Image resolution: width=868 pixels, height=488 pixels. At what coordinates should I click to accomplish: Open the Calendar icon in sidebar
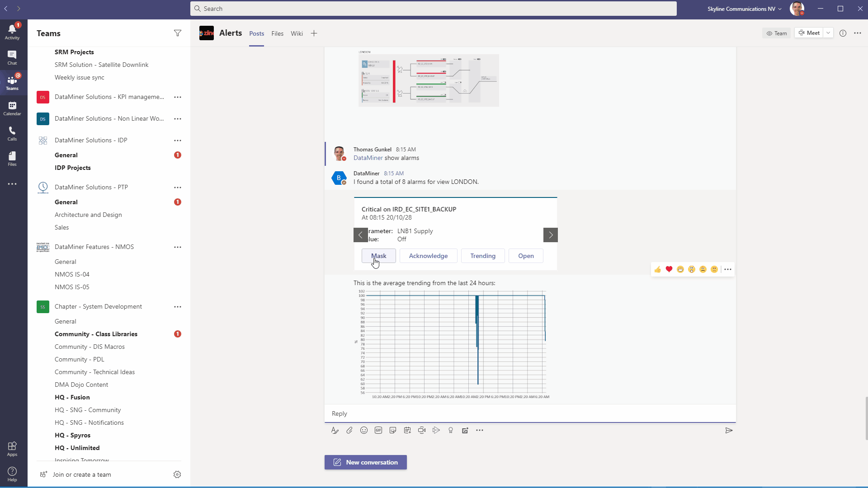click(12, 108)
